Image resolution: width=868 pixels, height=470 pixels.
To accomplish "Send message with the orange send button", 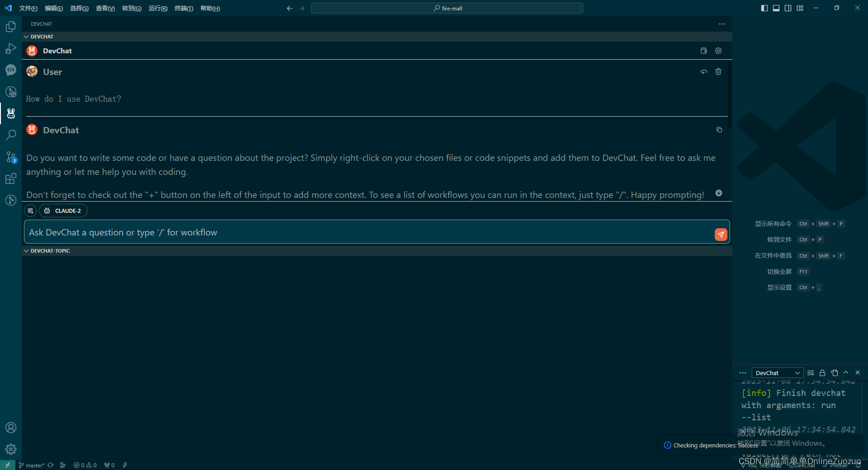I will [721, 234].
